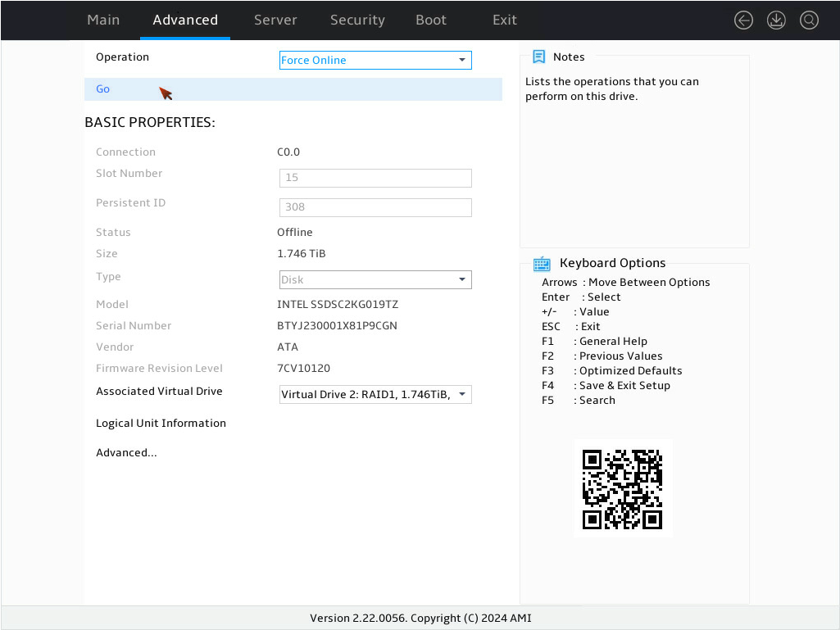
Task: Click the Serial Number label
Action: click(x=134, y=326)
